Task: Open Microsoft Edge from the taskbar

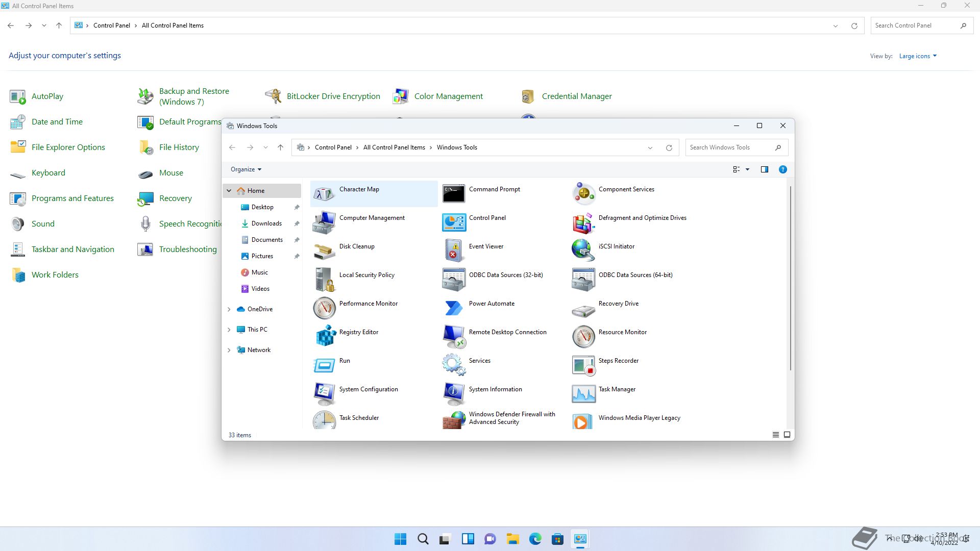Action: pyautogui.click(x=535, y=539)
